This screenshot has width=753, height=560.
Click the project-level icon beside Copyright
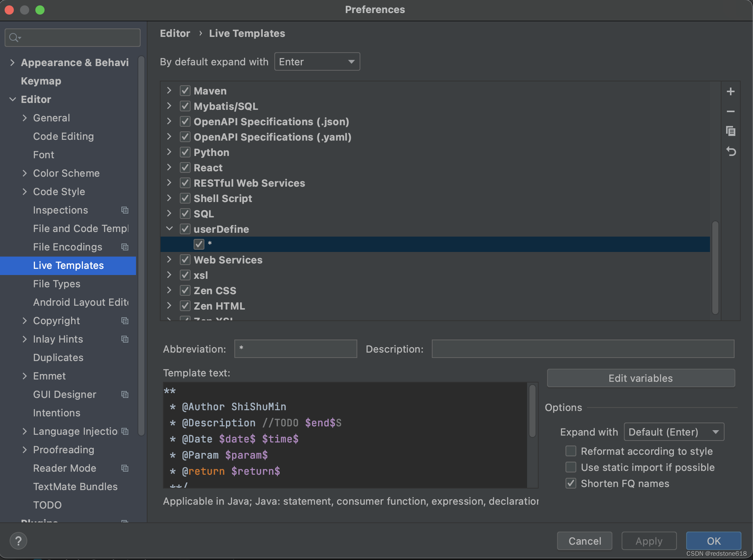[125, 321]
